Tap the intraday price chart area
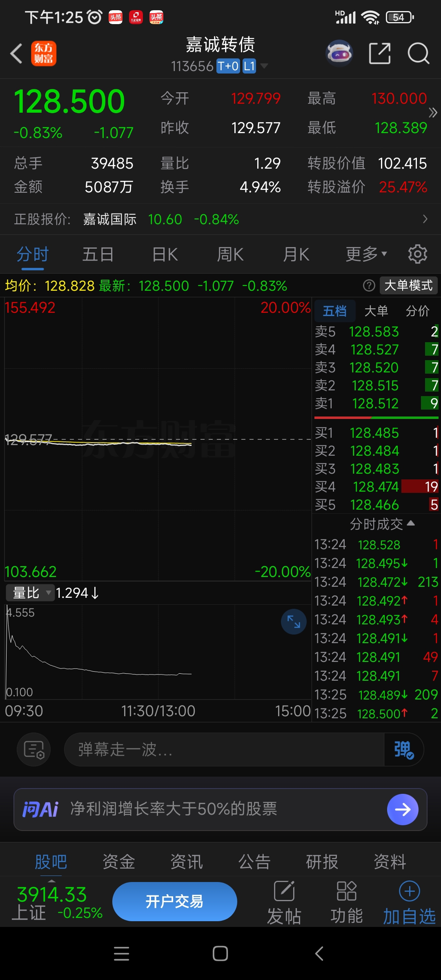The width and height of the screenshot is (441, 980). pos(158,439)
